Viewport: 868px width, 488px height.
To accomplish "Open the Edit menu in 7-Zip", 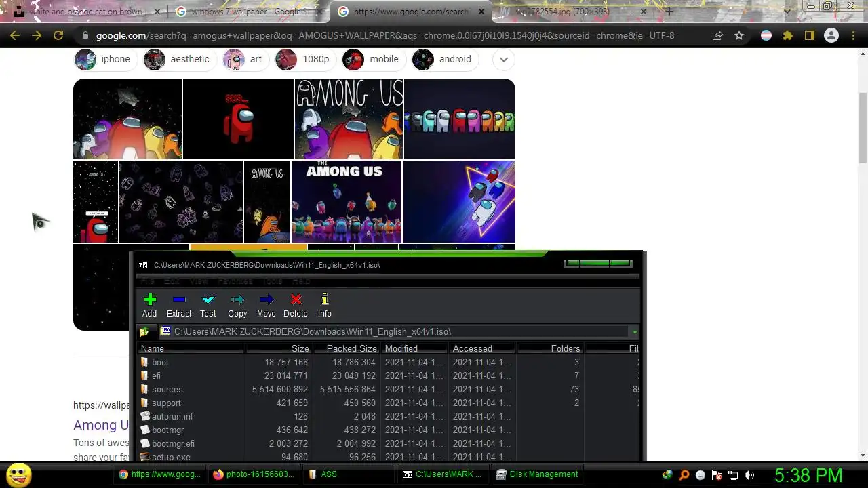I will (x=172, y=281).
